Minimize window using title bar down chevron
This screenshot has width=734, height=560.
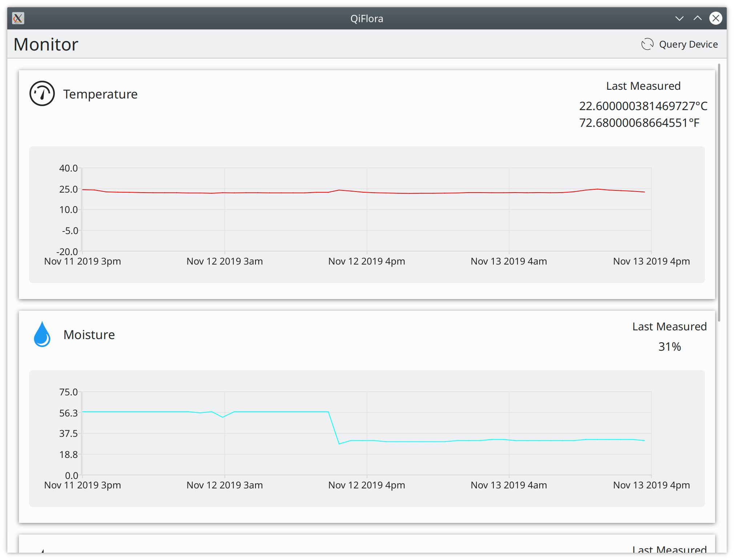click(x=679, y=18)
